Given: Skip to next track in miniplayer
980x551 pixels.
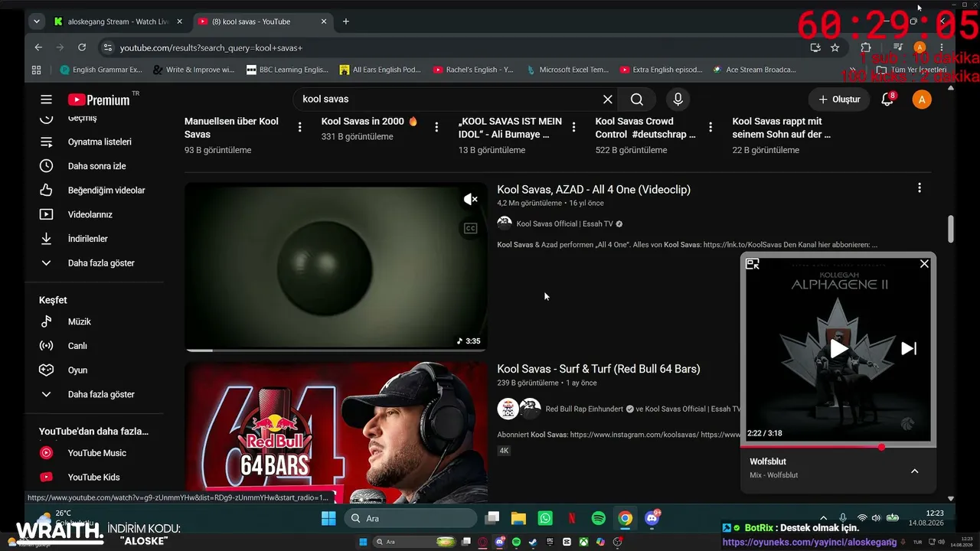Looking at the screenshot, I should (x=909, y=349).
